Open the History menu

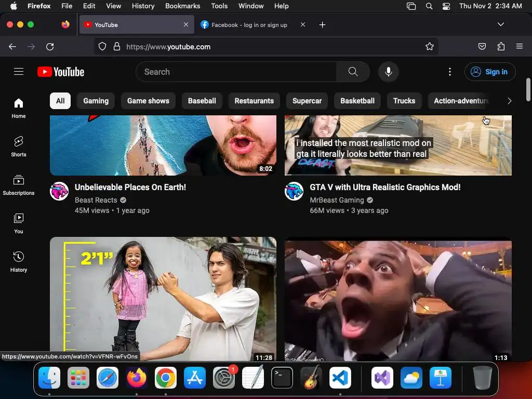point(143,6)
